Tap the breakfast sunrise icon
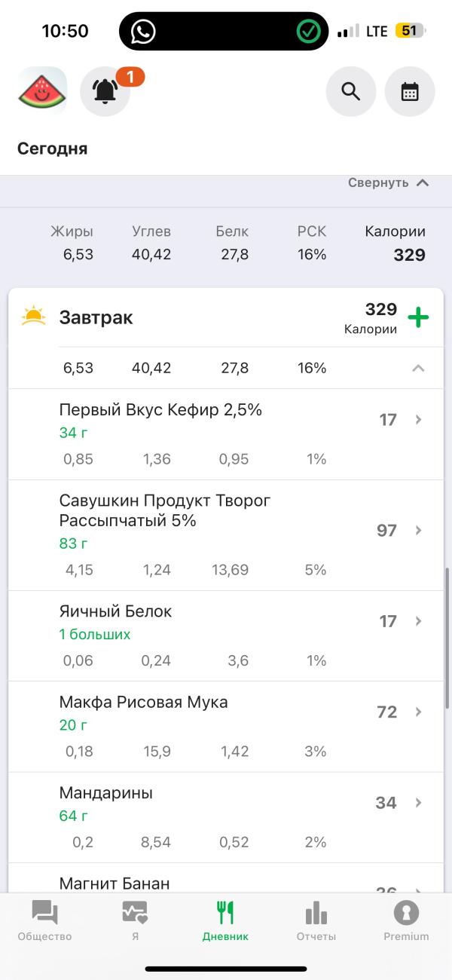452x980 pixels. tap(34, 317)
